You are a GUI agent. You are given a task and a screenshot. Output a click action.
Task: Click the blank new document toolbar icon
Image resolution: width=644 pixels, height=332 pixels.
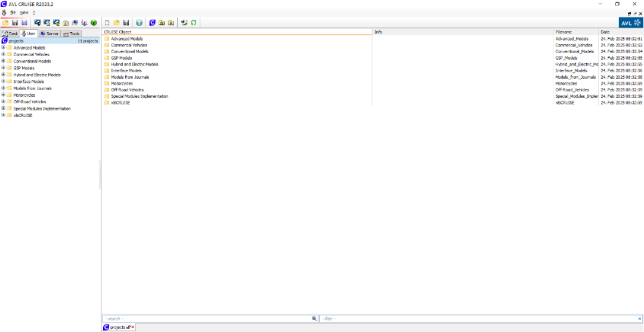tap(107, 23)
